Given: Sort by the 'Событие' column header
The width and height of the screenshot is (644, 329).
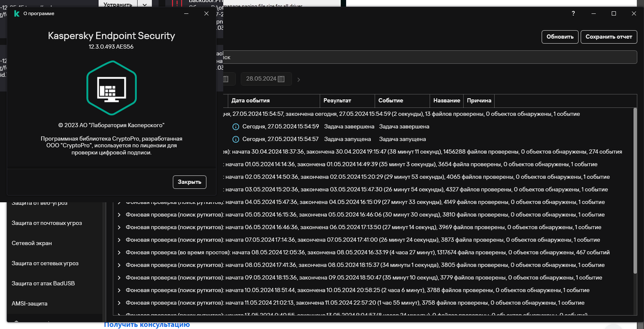Looking at the screenshot, I should pos(402,100).
